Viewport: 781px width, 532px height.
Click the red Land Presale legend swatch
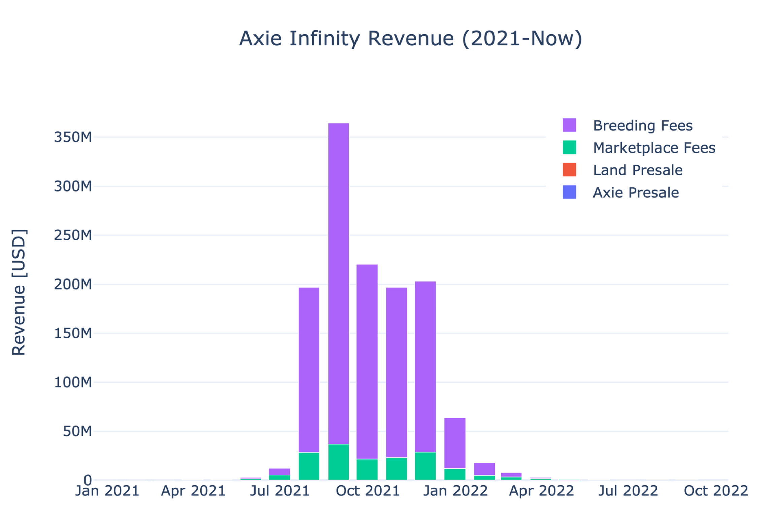coord(569,170)
